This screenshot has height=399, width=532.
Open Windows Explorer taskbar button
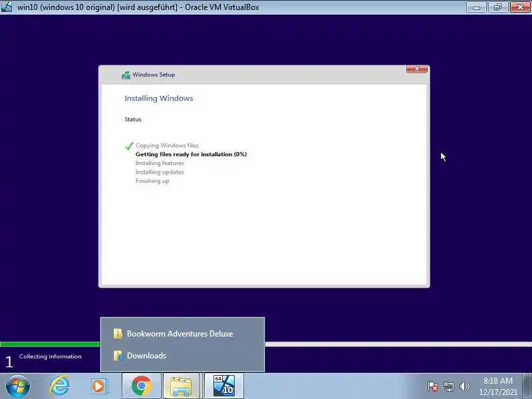(181, 386)
